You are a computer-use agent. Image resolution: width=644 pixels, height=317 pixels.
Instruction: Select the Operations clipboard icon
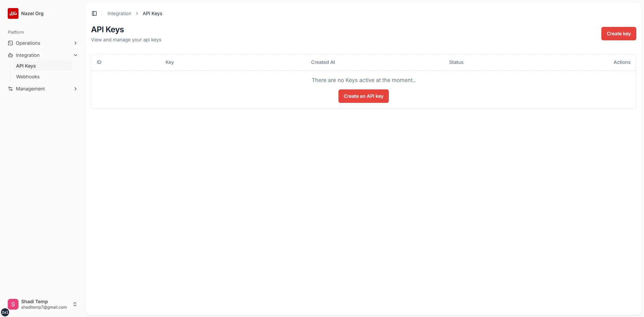(x=10, y=43)
